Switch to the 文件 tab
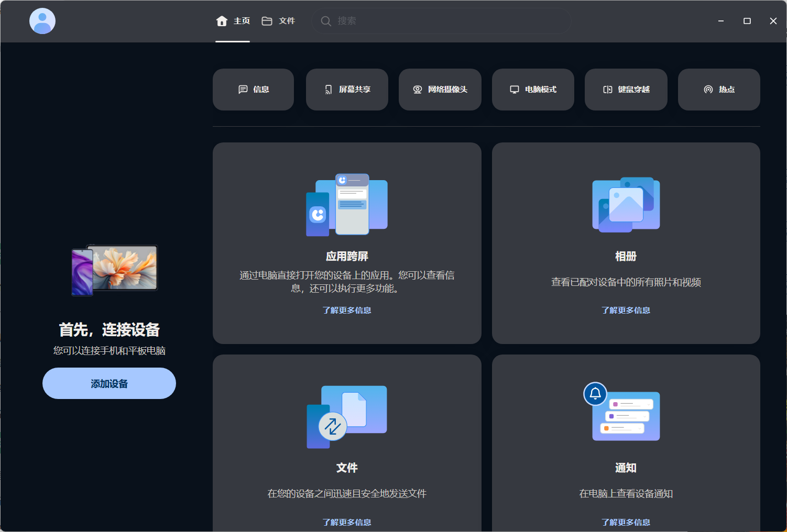The height and width of the screenshot is (532, 787). (x=278, y=21)
